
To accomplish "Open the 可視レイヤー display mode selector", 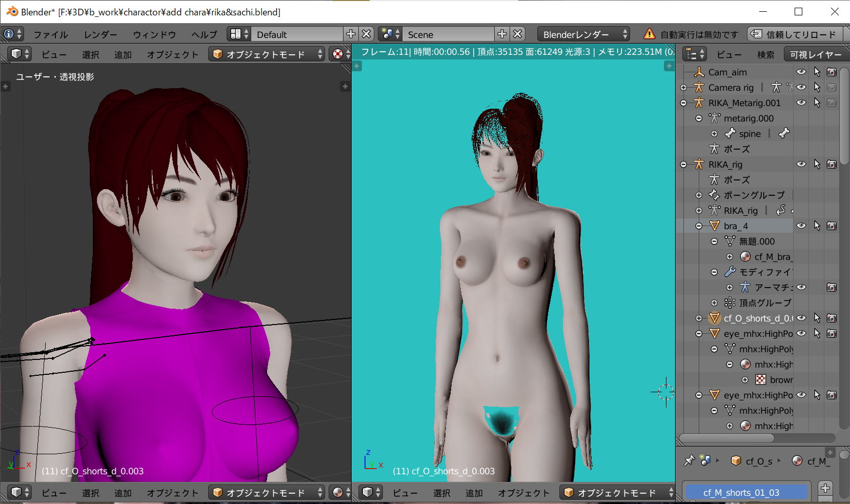I will (815, 54).
